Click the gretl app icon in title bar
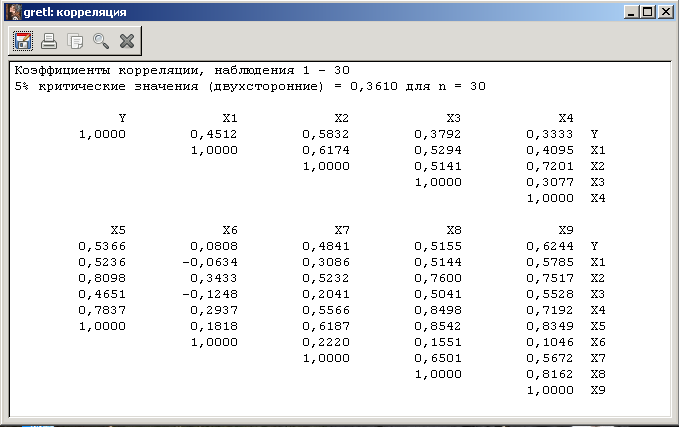This screenshot has width=679, height=427. (x=14, y=12)
